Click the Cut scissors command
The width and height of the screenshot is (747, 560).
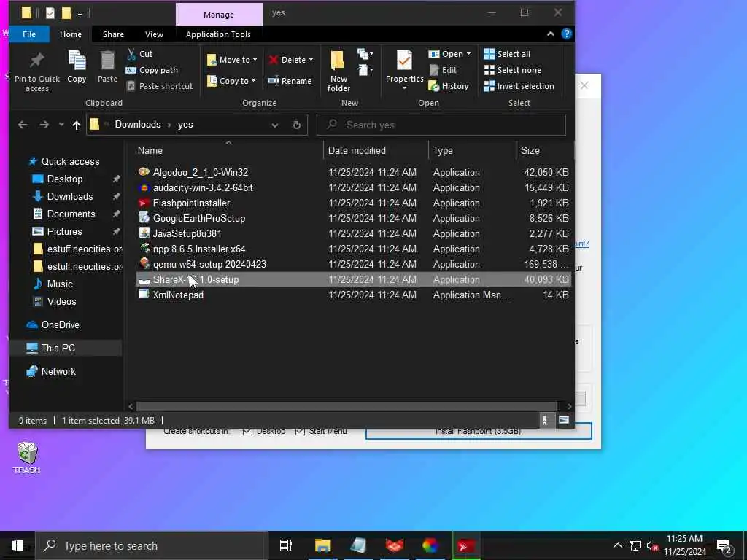139,54
